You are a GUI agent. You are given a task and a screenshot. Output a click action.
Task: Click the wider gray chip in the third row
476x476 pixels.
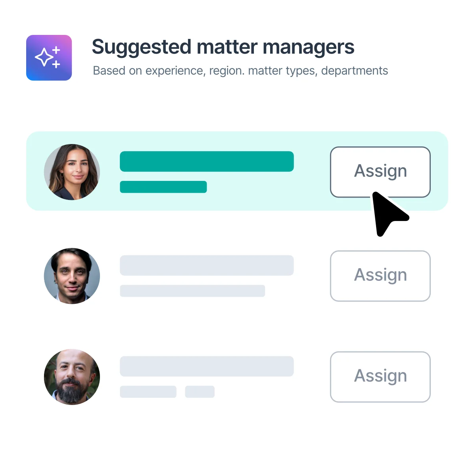tap(148, 392)
